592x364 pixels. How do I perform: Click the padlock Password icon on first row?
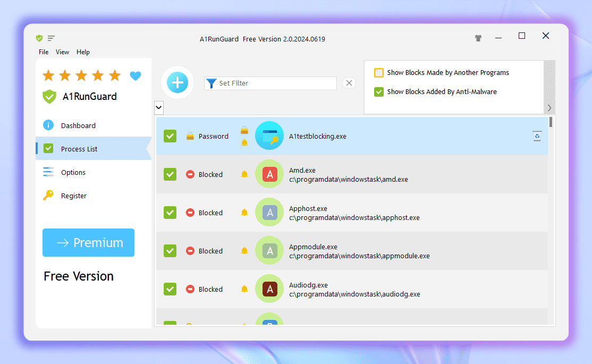click(x=190, y=137)
